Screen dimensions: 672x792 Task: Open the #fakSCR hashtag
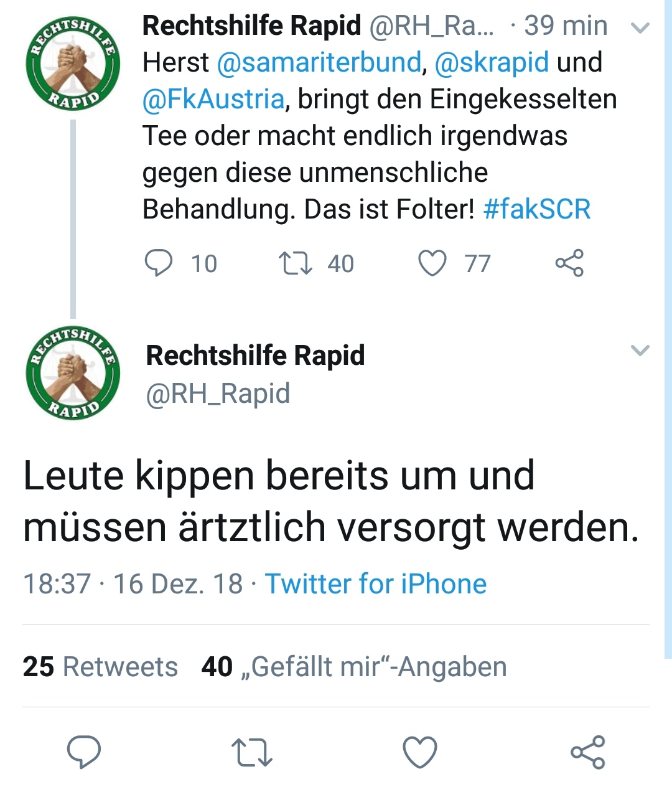click(536, 209)
